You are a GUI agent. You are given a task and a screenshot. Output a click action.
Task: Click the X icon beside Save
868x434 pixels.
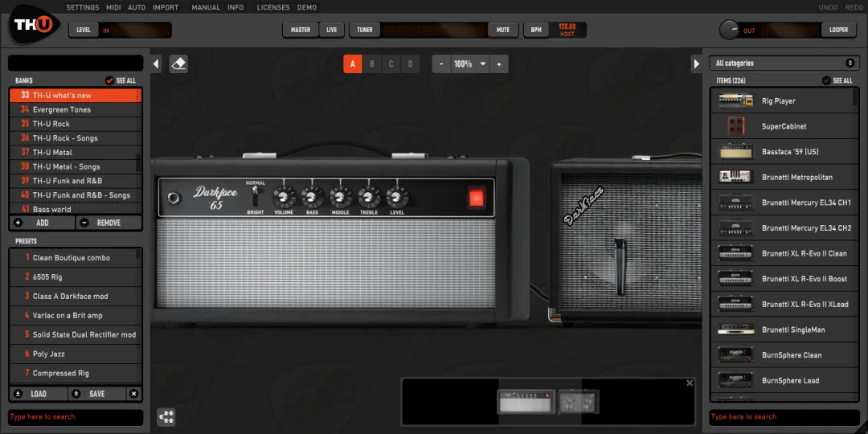133,394
